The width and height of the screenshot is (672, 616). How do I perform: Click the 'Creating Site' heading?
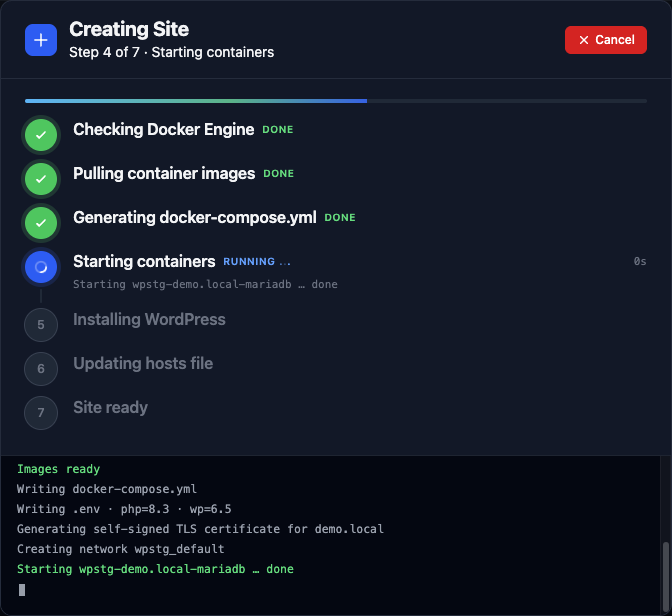point(129,30)
